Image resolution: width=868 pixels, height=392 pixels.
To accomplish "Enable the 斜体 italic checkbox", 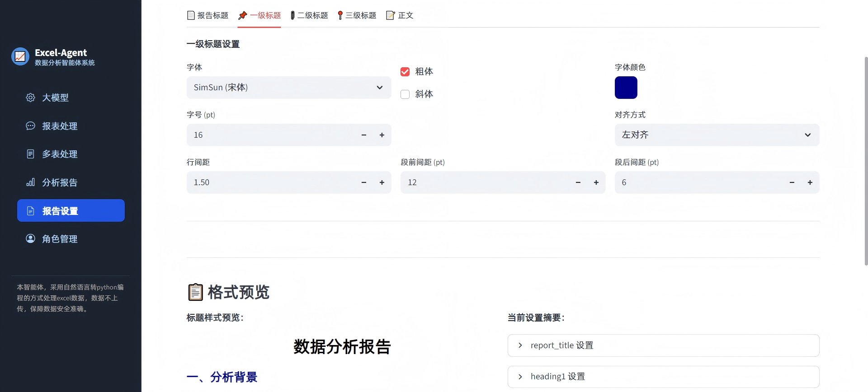I will tap(405, 94).
